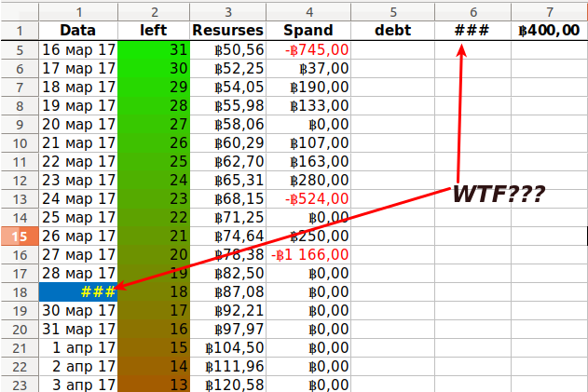Select column header 2
Viewport: 588px width, 392px height.
click(154, 12)
